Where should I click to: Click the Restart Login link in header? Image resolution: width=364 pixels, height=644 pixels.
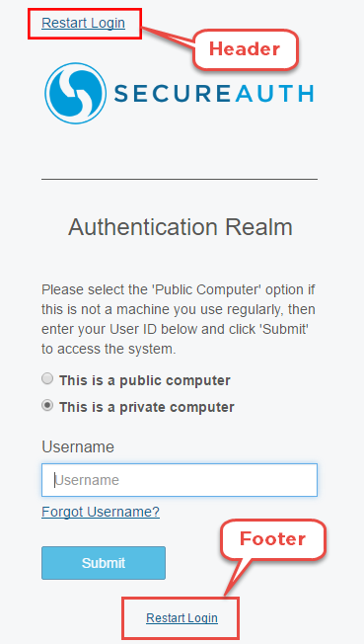tap(83, 23)
